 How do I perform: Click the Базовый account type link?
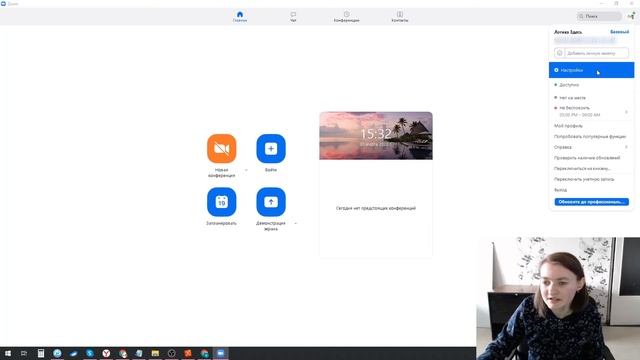click(619, 32)
